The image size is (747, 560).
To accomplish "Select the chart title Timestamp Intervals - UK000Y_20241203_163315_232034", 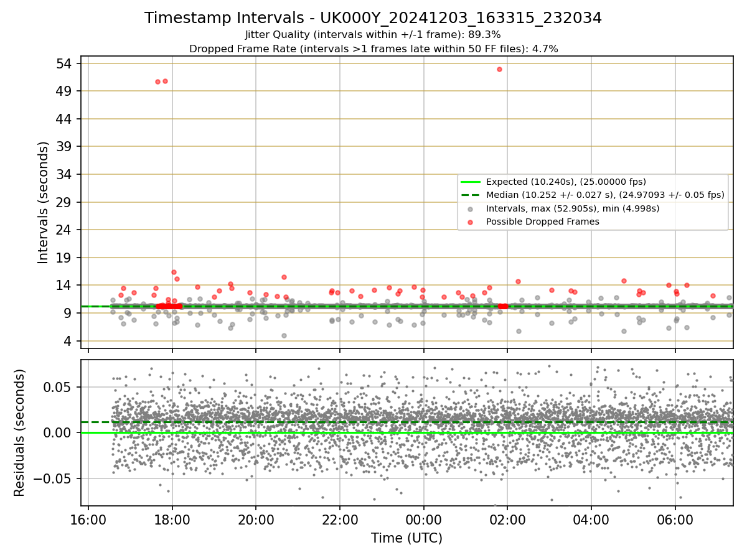I will 374,18.
